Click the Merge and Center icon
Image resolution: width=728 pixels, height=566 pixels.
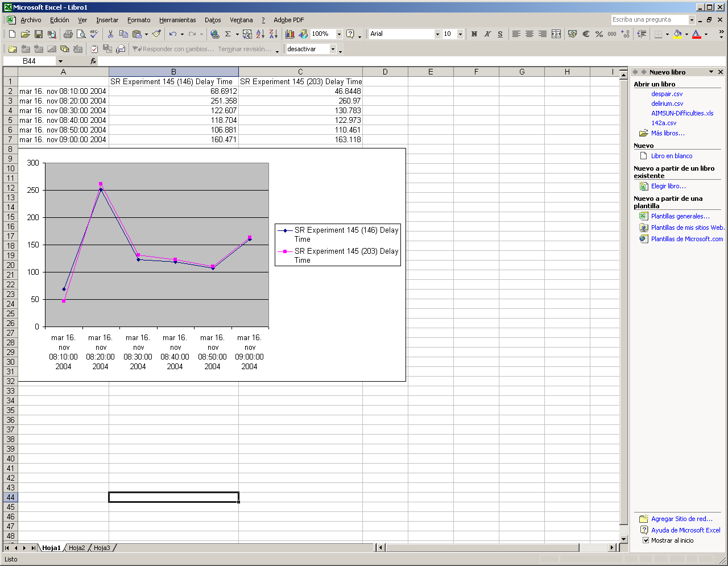tap(557, 34)
